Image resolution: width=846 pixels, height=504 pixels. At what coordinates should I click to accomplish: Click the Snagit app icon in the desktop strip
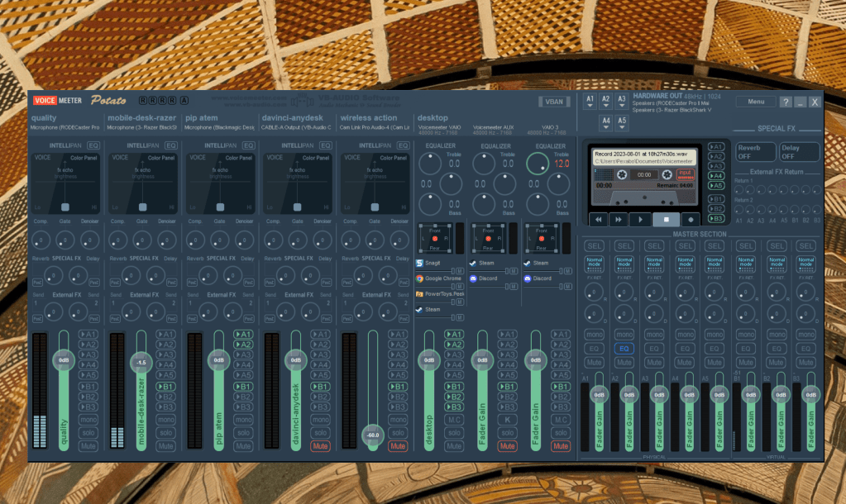(x=419, y=263)
